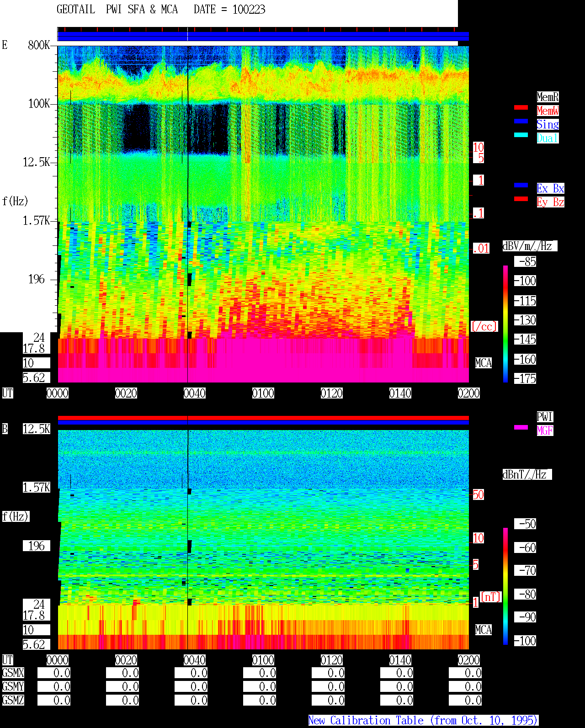
Task: Click the magenta MGF legend swatch
Action: coord(521,427)
